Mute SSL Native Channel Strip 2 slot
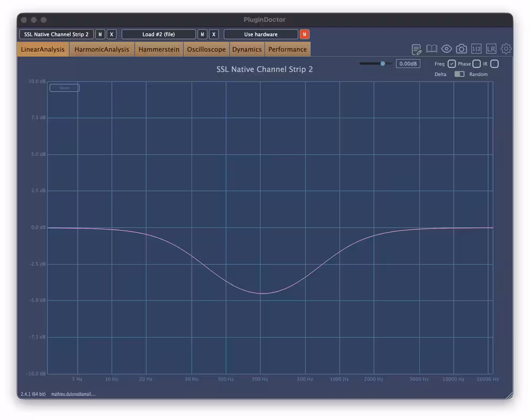The image size is (530, 420). 100,35
